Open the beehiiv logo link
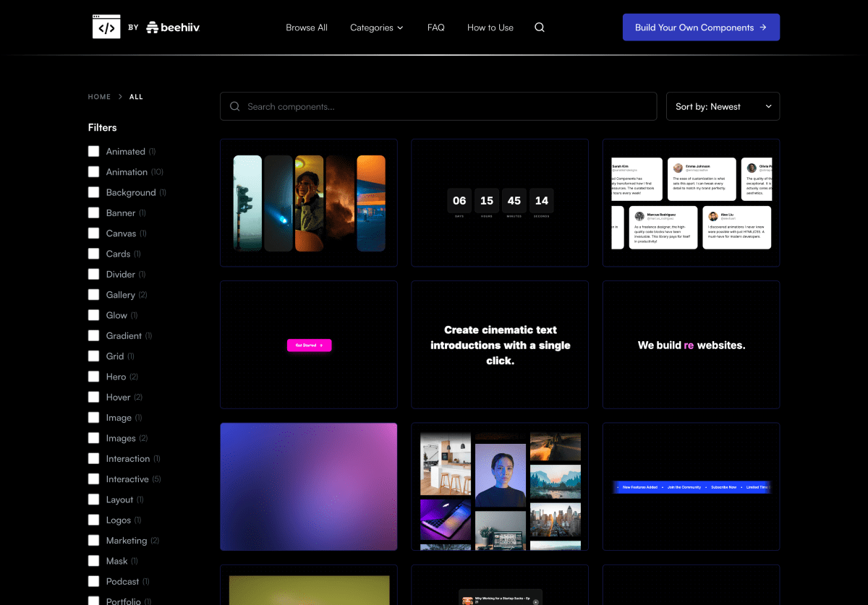This screenshot has height=605, width=868. (173, 27)
